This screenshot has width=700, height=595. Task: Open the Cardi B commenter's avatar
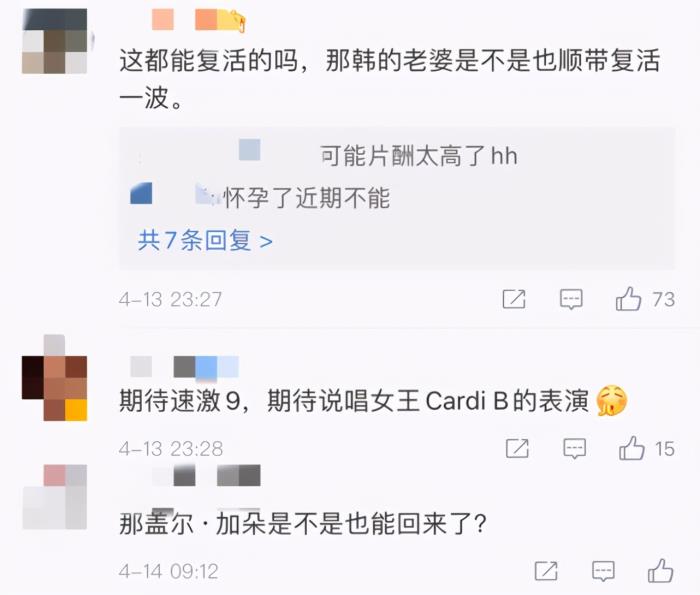click(54, 378)
